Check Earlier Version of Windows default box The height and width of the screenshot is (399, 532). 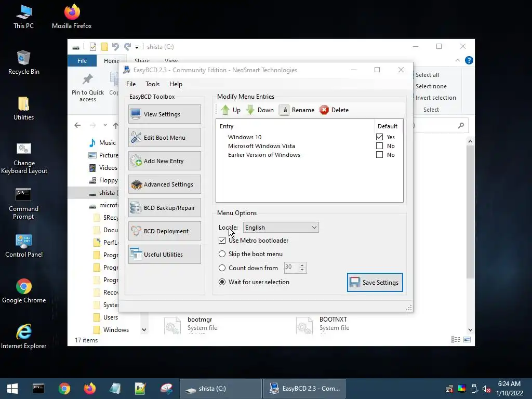click(x=379, y=155)
